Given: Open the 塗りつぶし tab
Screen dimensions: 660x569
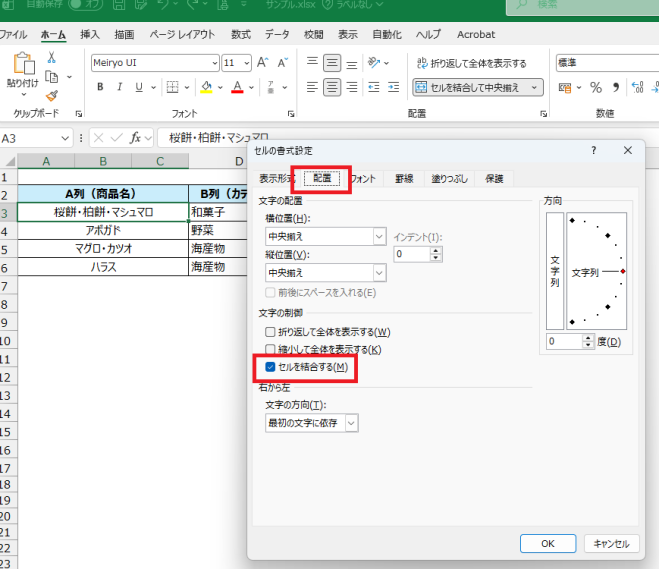Looking at the screenshot, I should point(449,179).
